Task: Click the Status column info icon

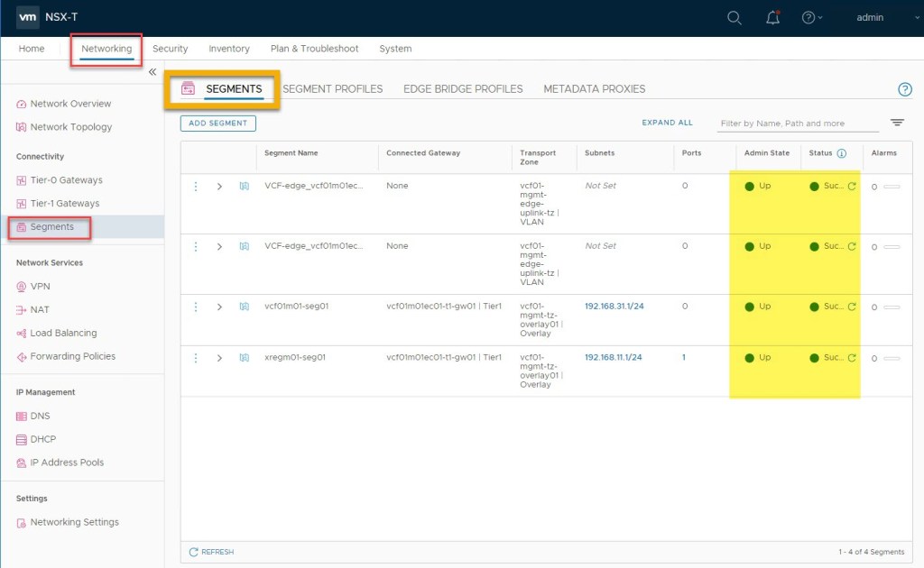Action: point(841,153)
